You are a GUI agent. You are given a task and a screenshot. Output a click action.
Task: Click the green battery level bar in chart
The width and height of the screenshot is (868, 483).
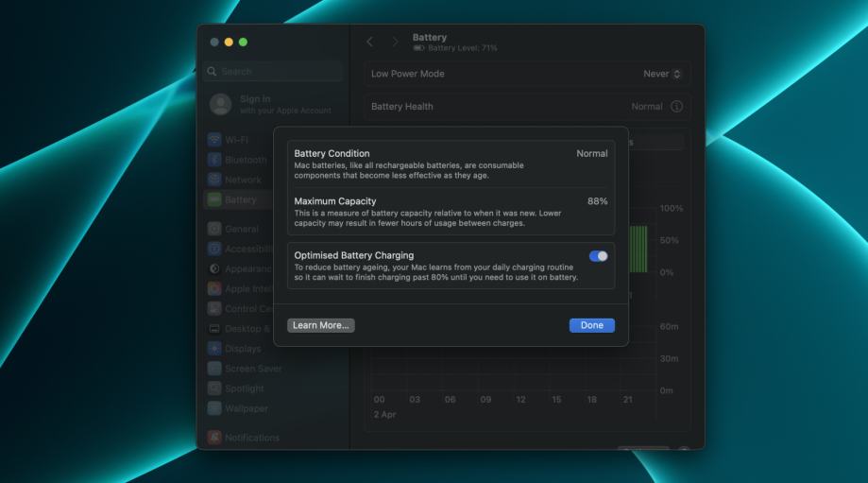click(x=638, y=249)
